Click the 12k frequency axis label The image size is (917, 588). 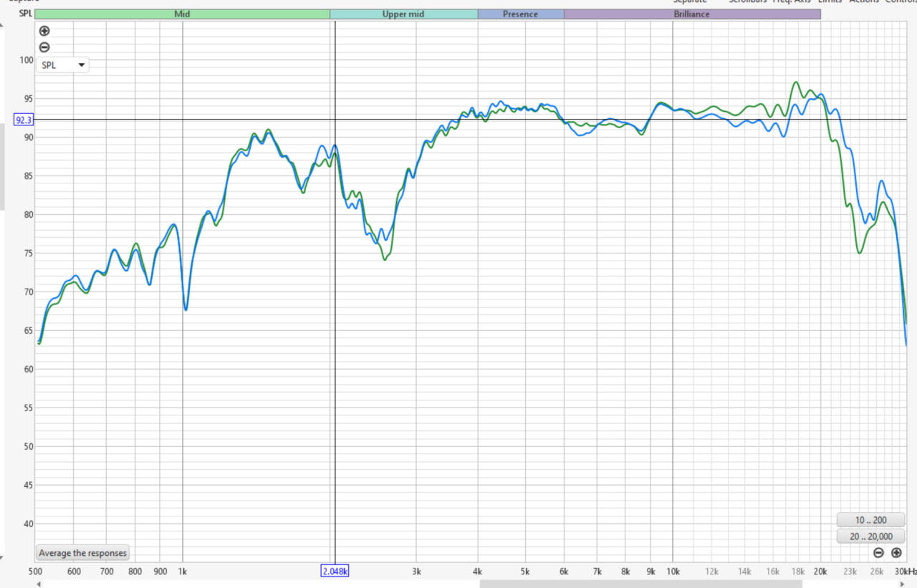point(712,572)
